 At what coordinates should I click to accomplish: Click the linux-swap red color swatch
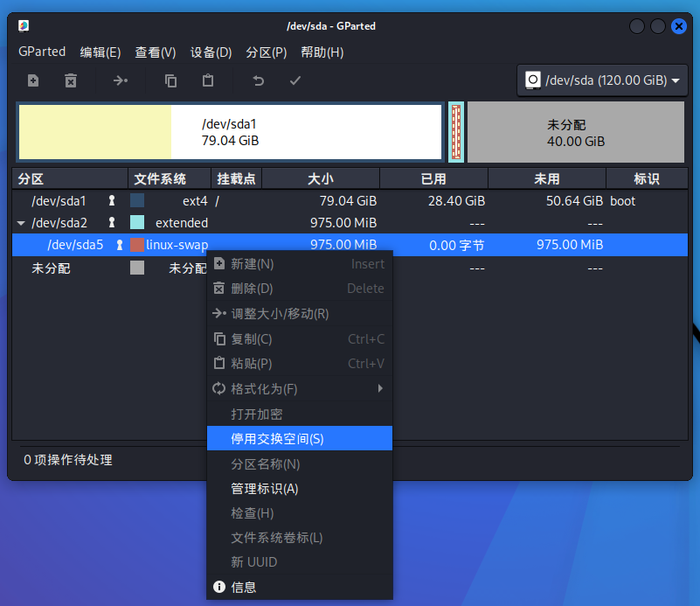tap(137, 245)
